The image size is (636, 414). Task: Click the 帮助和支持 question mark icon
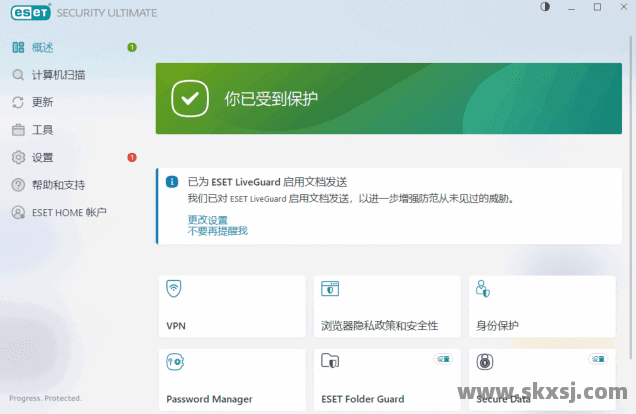click(18, 185)
